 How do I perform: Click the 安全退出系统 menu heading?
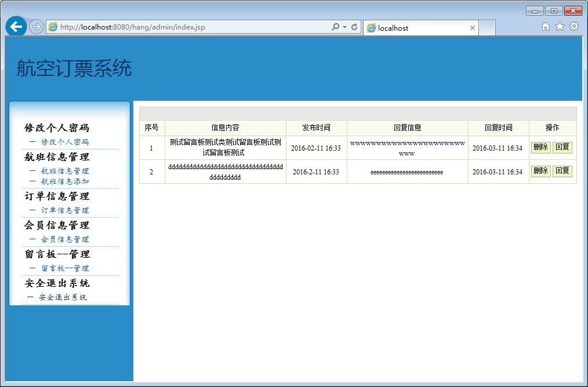[57, 283]
